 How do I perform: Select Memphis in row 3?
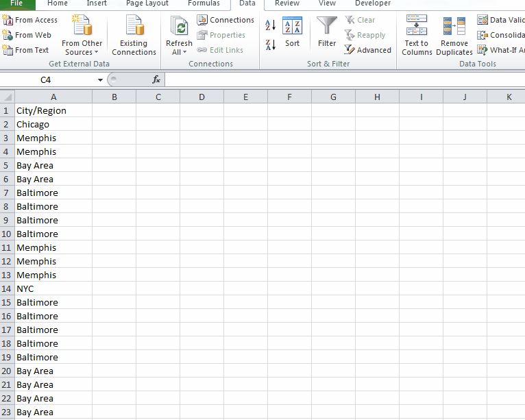(x=53, y=138)
